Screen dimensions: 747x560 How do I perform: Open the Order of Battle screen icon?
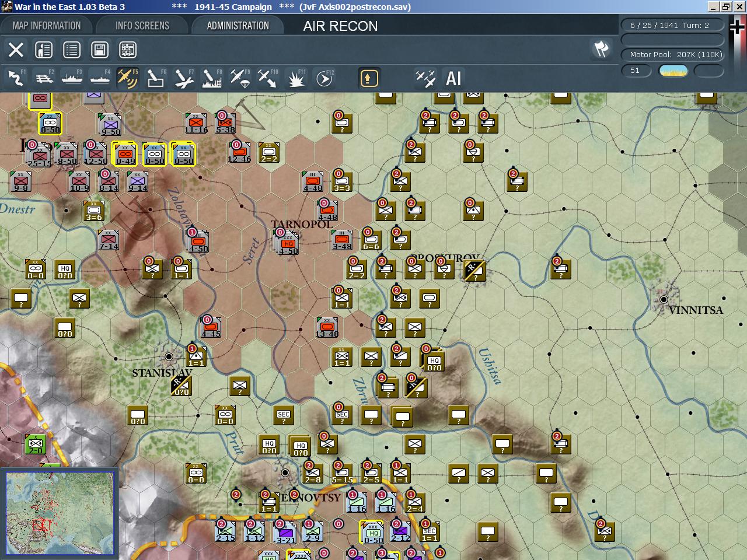point(44,50)
